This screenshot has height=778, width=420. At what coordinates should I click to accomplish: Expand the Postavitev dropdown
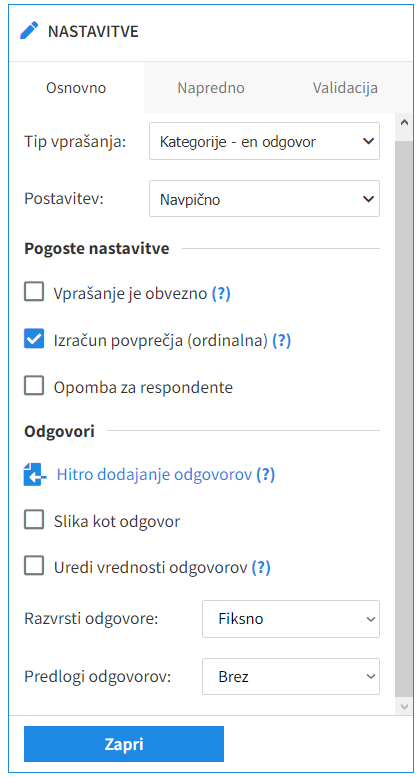point(264,199)
